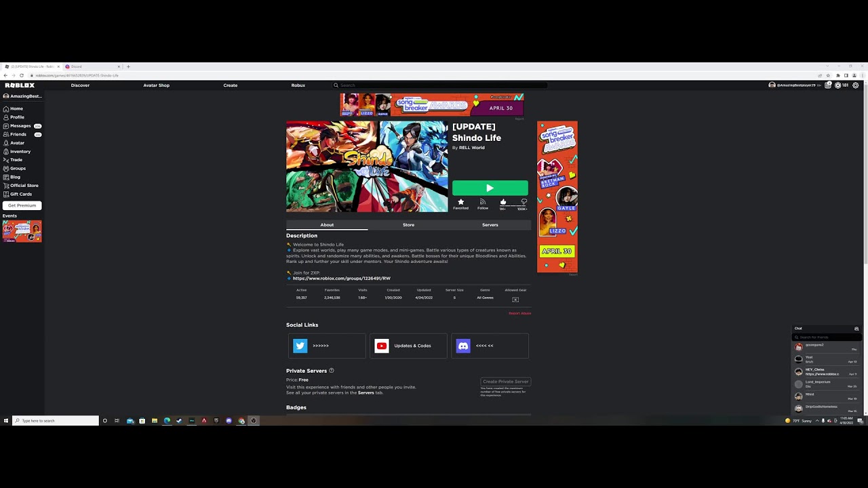The height and width of the screenshot is (488, 868).
Task: Open chat with DripGodIsHomeless
Action: pos(827,408)
